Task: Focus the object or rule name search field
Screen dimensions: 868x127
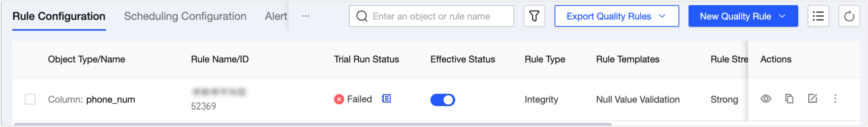Action: click(x=431, y=16)
